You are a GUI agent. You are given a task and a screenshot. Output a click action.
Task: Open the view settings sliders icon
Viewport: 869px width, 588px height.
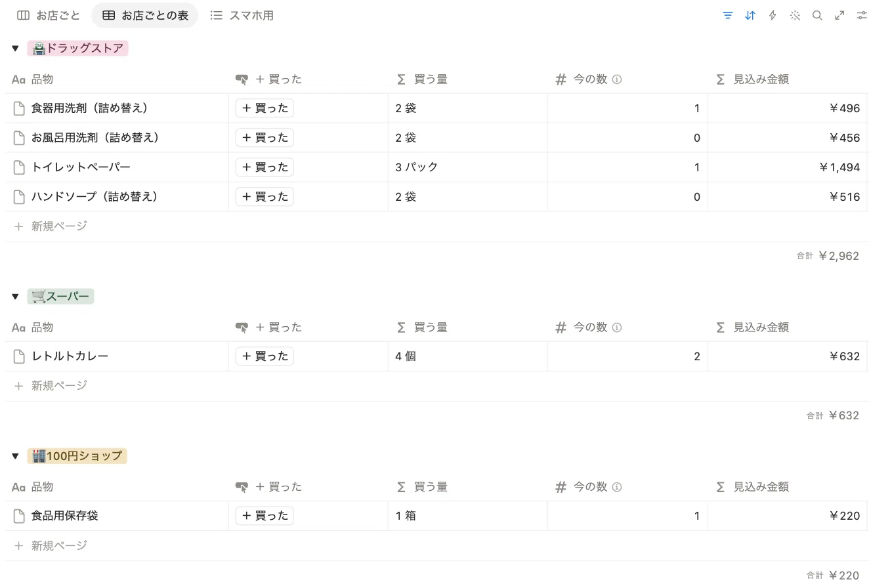[x=862, y=15]
